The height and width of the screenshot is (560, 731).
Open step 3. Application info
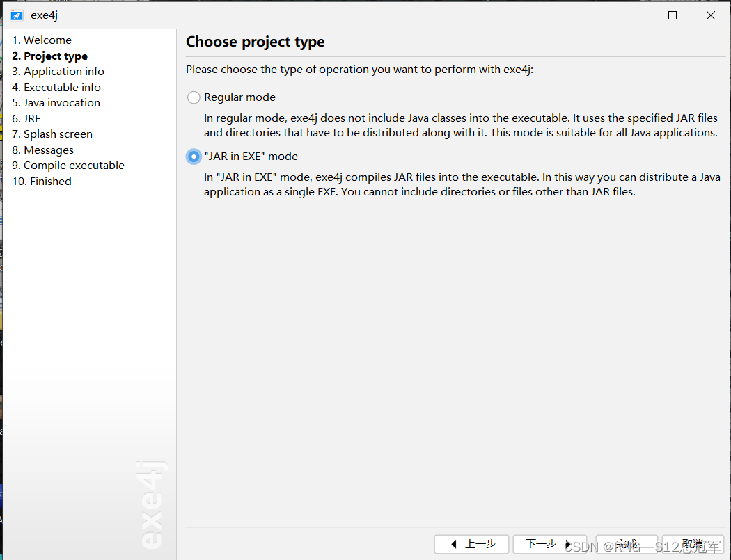[x=58, y=71]
